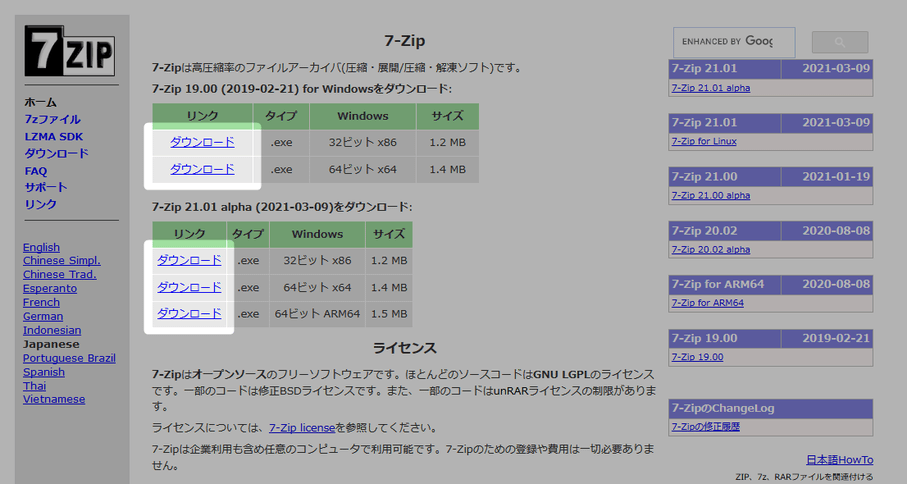Open the 7-Zip for ARM64 news link
Image resolution: width=907 pixels, height=484 pixels.
click(x=707, y=303)
